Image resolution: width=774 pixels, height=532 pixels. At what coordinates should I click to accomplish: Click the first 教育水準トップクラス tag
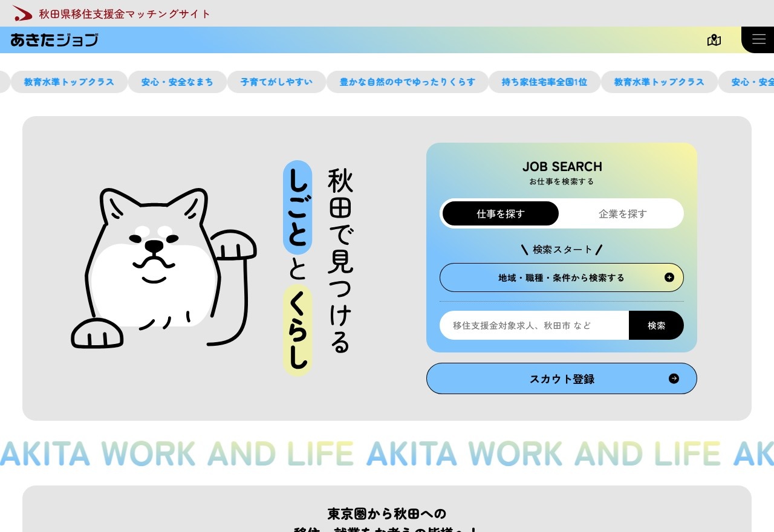coord(69,82)
